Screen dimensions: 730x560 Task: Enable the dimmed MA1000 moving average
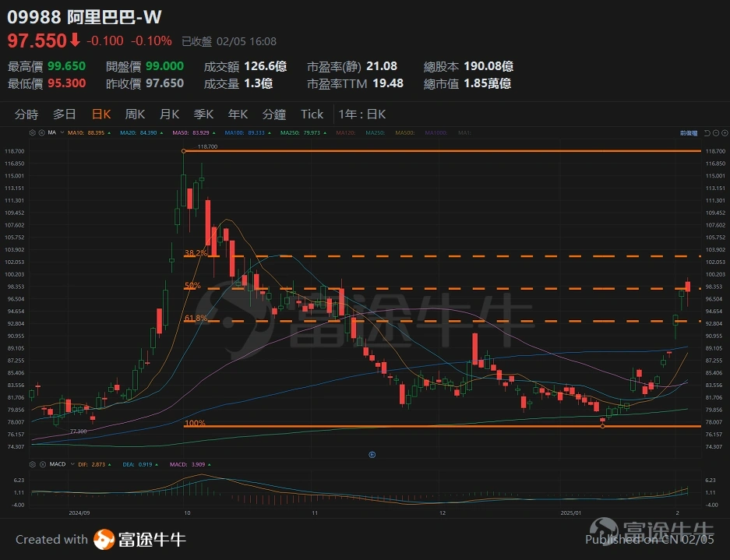(436, 132)
